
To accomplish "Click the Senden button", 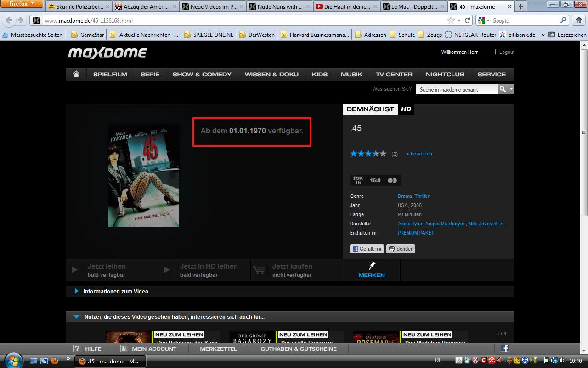I will (401, 249).
